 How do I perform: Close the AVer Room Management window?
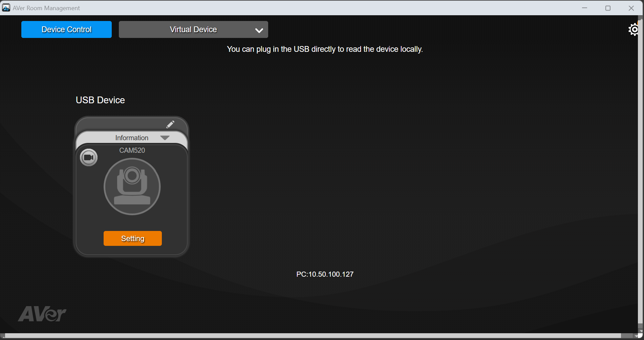[x=631, y=8]
